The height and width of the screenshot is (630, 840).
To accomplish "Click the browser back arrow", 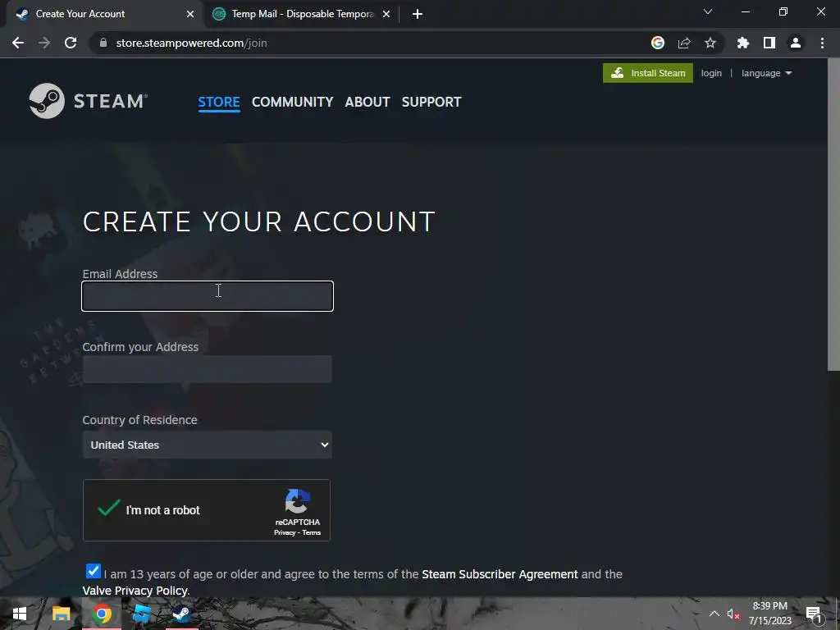I will [18, 43].
